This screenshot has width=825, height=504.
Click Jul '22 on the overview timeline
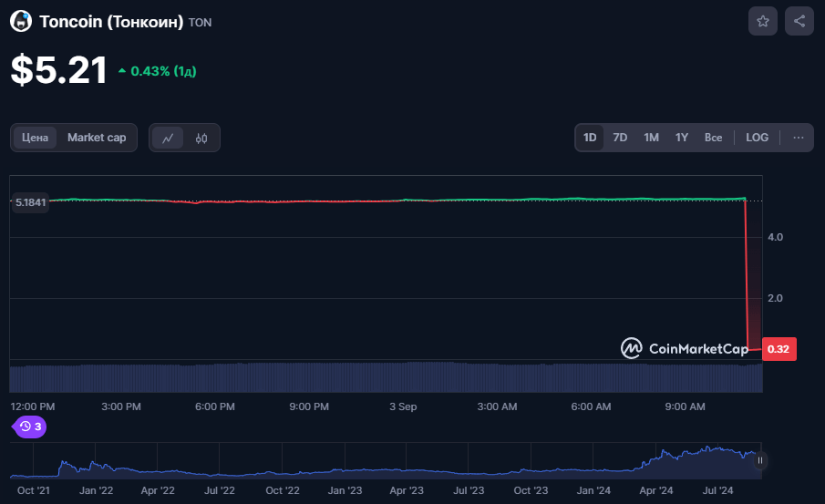(x=220, y=490)
